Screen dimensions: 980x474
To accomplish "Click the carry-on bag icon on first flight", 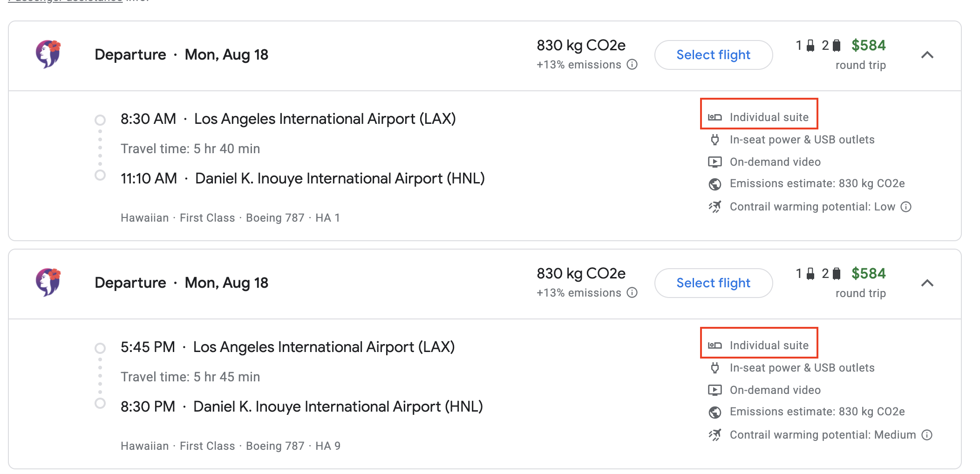I will click(x=810, y=46).
